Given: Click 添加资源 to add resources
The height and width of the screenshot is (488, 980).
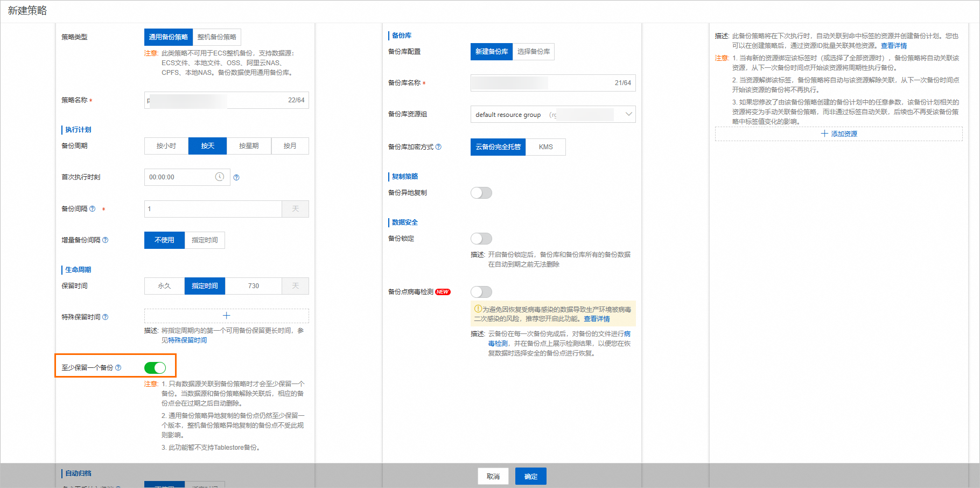Looking at the screenshot, I should [x=839, y=134].
